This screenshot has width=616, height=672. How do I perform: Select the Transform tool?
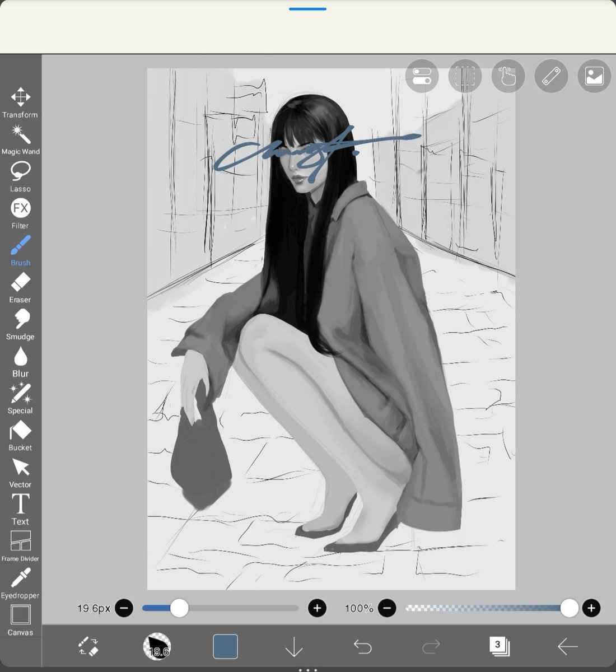point(20,102)
